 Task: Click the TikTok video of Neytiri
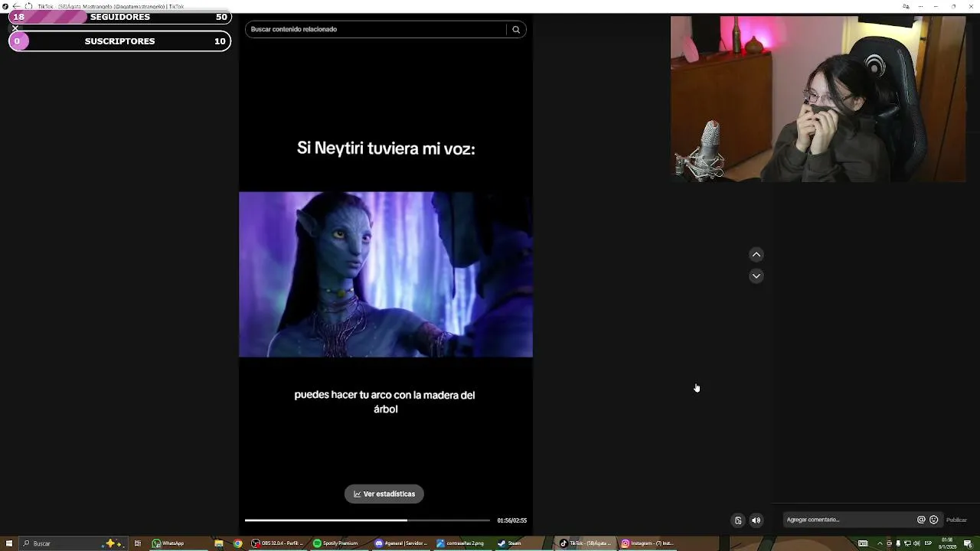(x=386, y=274)
